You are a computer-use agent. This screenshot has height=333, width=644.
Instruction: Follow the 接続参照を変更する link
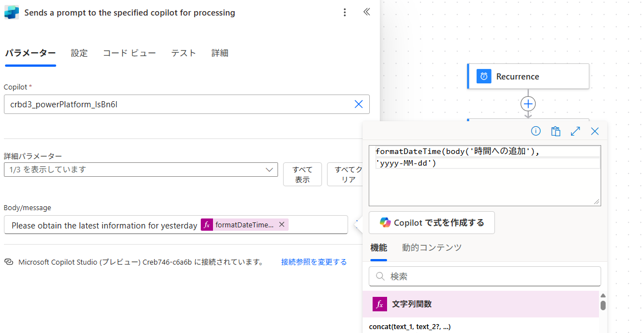tap(314, 262)
